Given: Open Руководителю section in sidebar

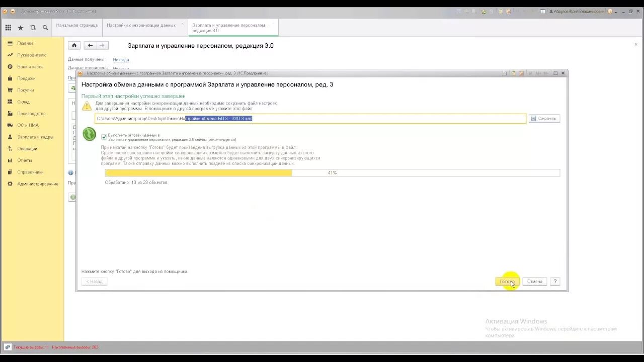Looking at the screenshot, I should (x=32, y=55).
